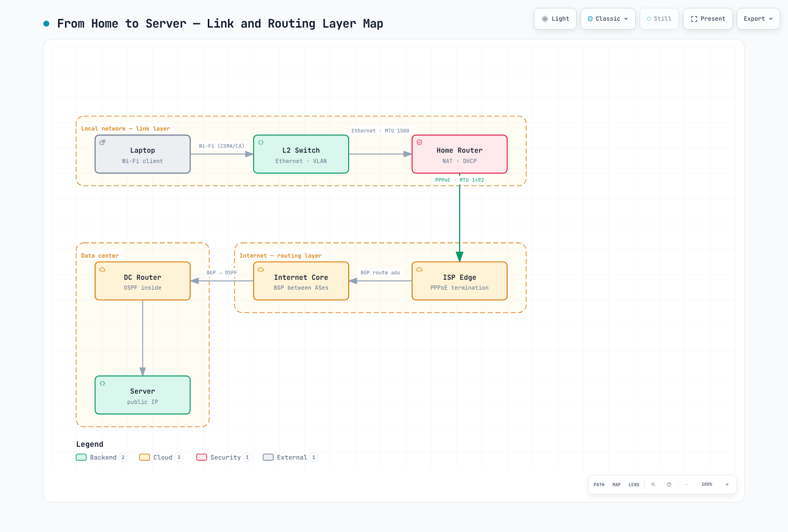This screenshot has height=532, width=788.
Task: Click the 'Data center' group label
Action: 100,256
